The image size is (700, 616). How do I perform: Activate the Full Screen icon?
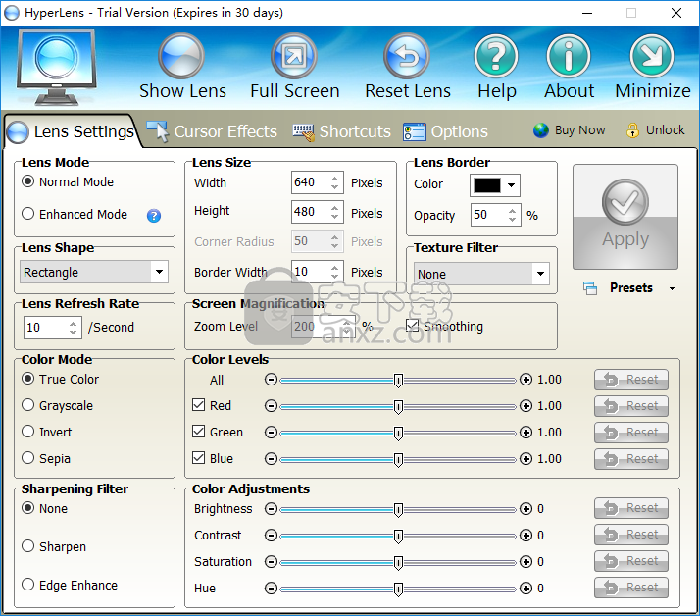click(x=294, y=56)
